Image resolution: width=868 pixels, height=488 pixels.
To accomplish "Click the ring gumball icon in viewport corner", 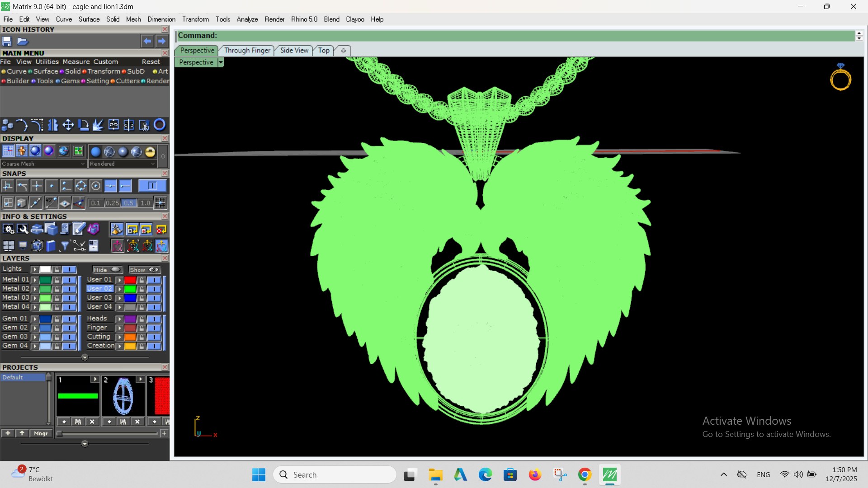I will 840,78.
